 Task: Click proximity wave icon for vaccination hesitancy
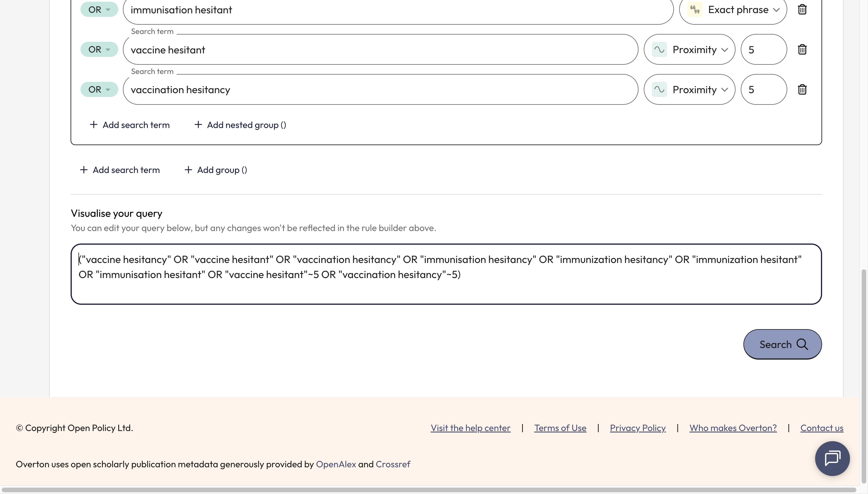click(x=659, y=89)
